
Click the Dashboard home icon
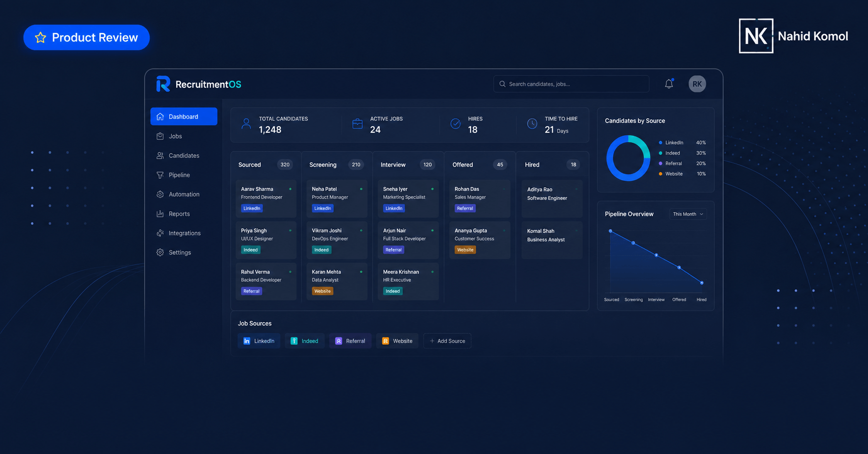click(x=160, y=117)
